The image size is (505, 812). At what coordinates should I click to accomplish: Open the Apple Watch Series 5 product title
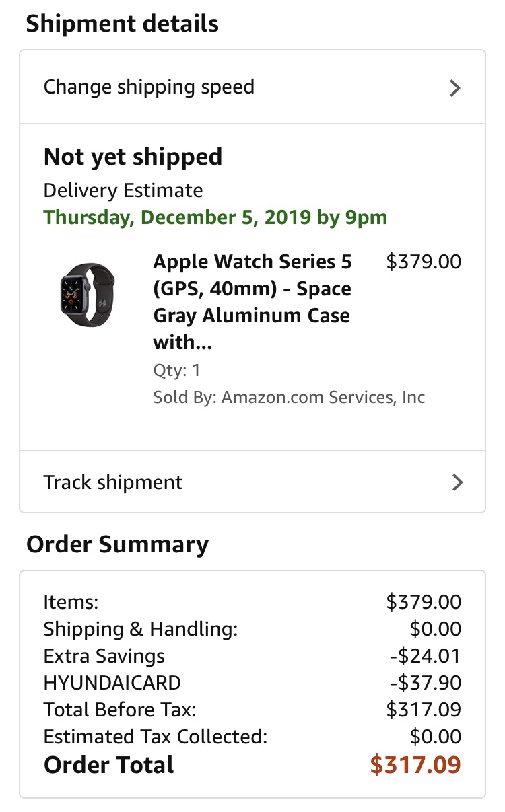[x=252, y=302]
